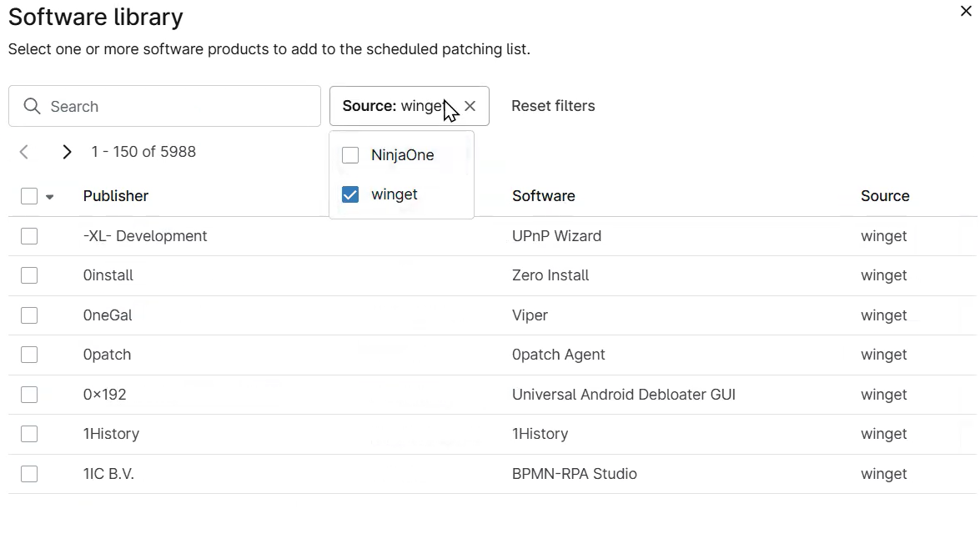Click Reset filters
Image resolution: width=980 pixels, height=539 pixels.
(x=553, y=106)
